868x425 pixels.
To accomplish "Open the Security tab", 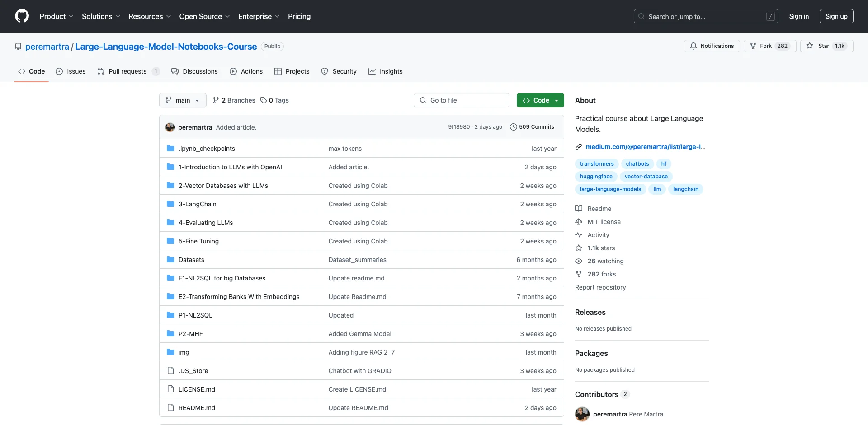I will [x=339, y=71].
